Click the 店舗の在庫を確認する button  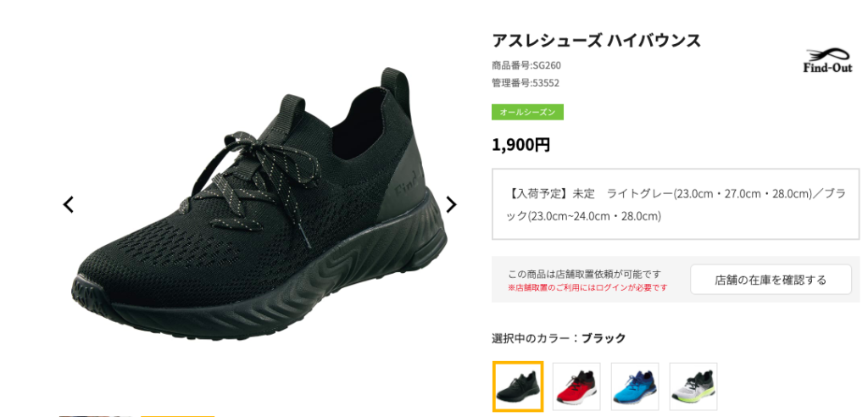771,280
